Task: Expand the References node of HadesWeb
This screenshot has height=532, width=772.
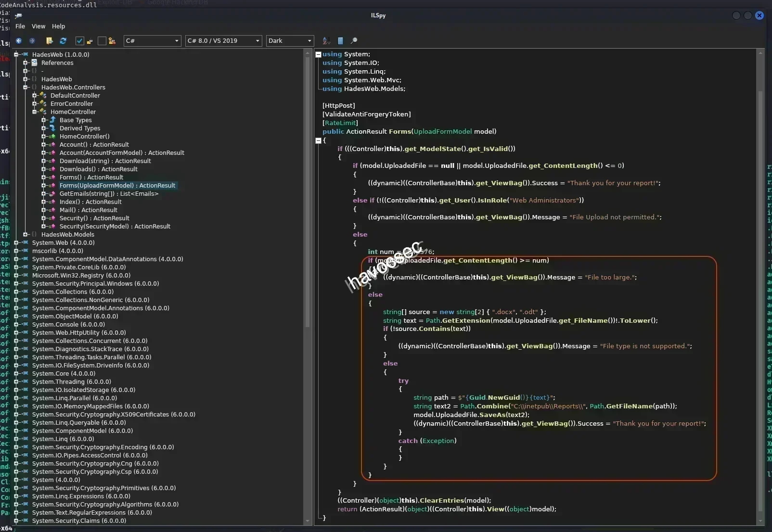Action: [x=26, y=63]
